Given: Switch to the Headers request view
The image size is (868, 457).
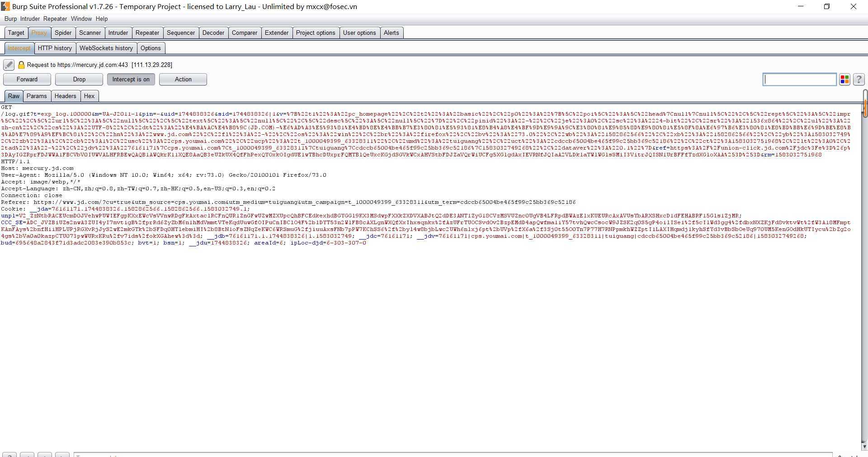Looking at the screenshot, I should (x=66, y=96).
